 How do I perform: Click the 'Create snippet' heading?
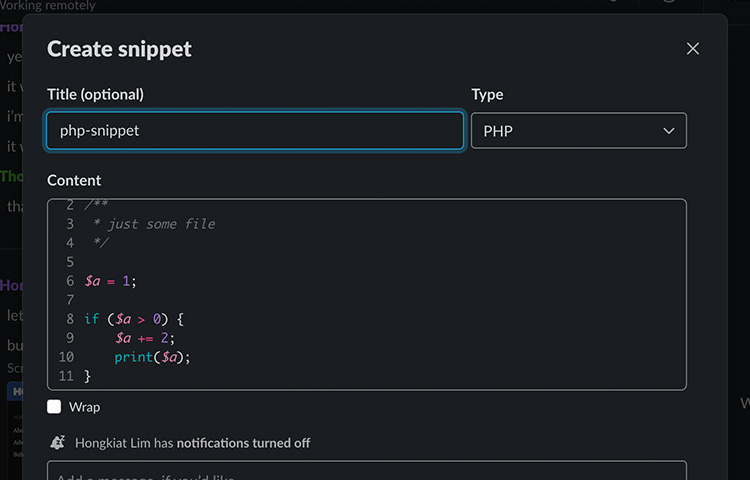click(x=119, y=49)
